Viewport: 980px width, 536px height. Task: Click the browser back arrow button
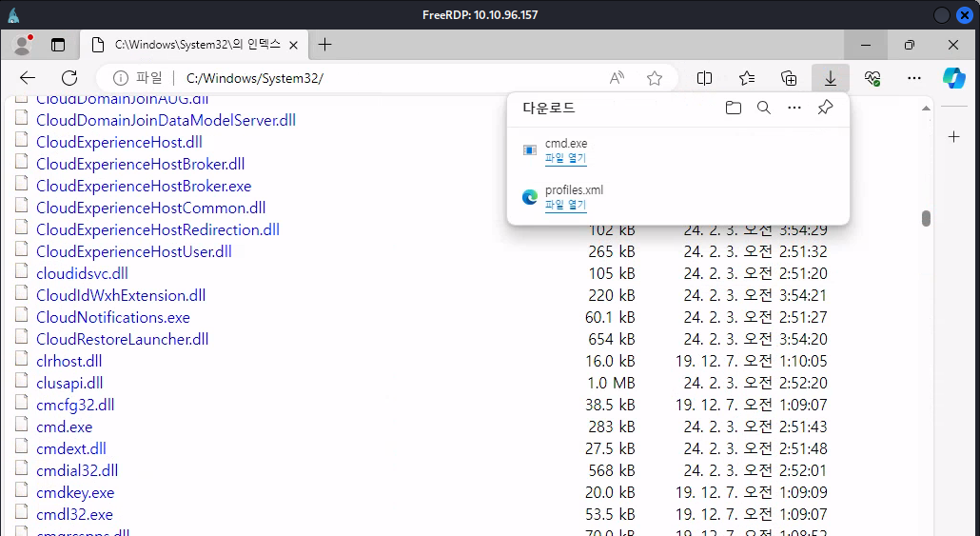click(28, 78)
